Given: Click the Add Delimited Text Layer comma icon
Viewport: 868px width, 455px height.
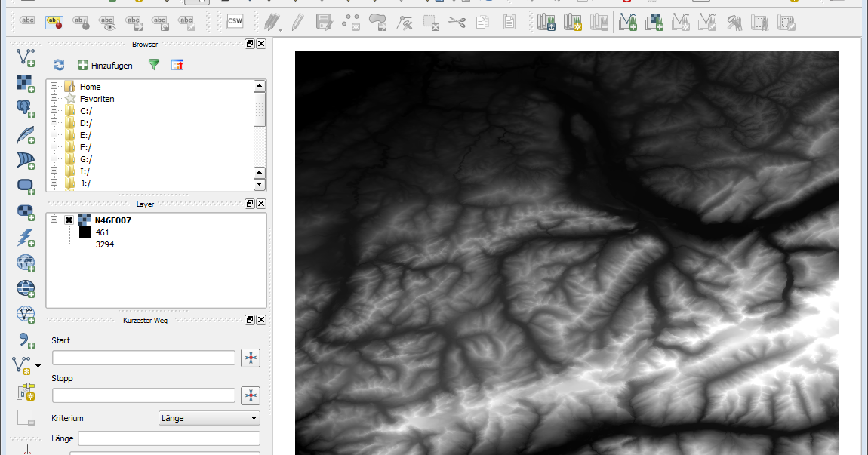Looking at the screenshot, I should [26, 340].
